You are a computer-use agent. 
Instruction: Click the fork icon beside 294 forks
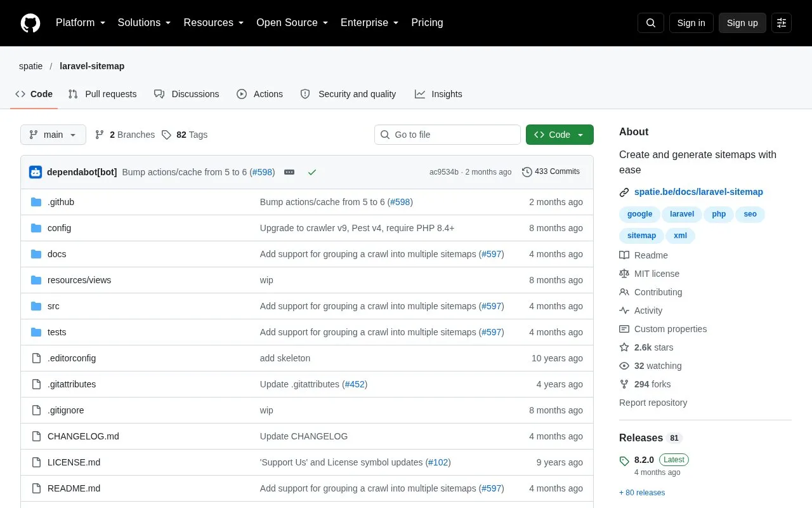(x=624, y=384)
